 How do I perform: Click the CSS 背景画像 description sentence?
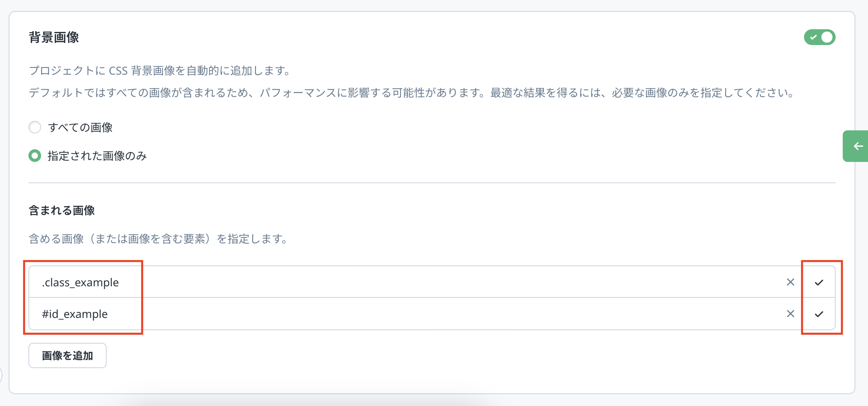[x=160, y=71]
